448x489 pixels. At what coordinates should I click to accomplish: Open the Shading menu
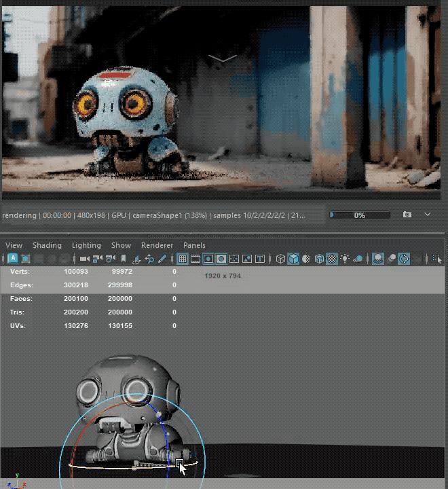pos(47,245)
